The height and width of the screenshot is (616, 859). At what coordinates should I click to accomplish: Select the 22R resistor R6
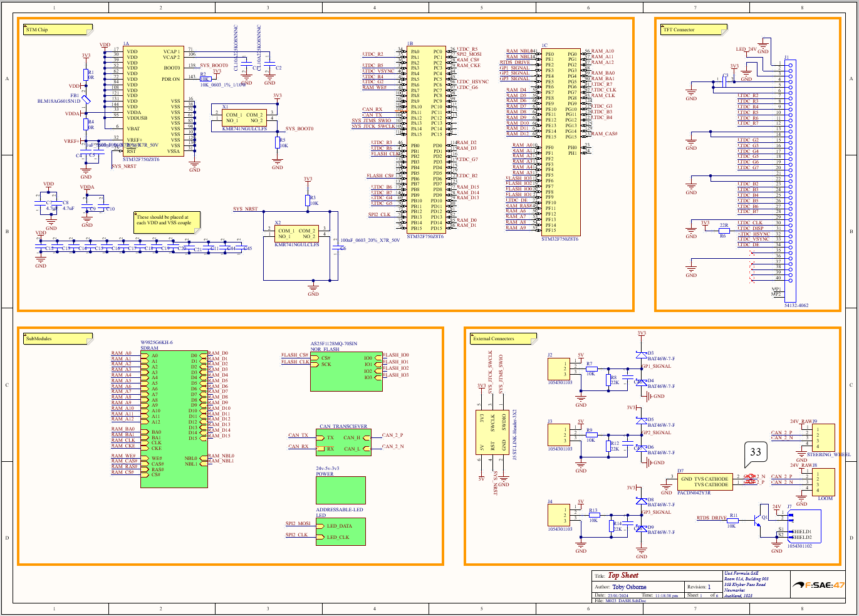coord(723,230)
